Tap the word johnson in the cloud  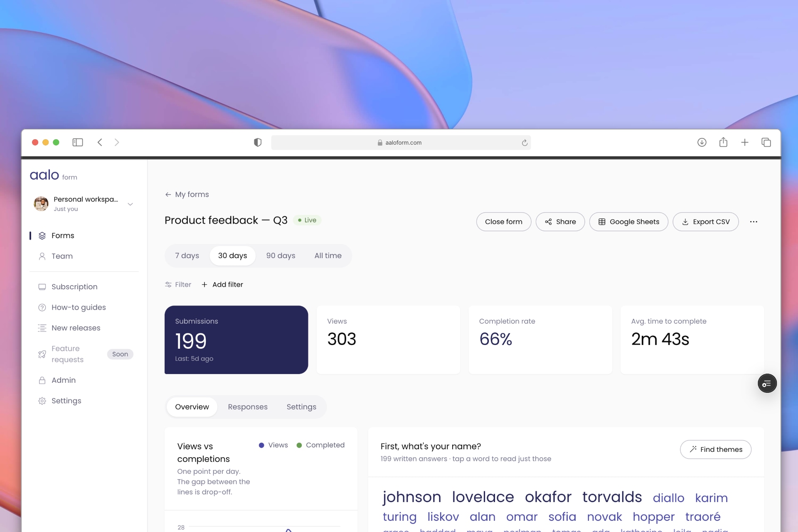412,497
